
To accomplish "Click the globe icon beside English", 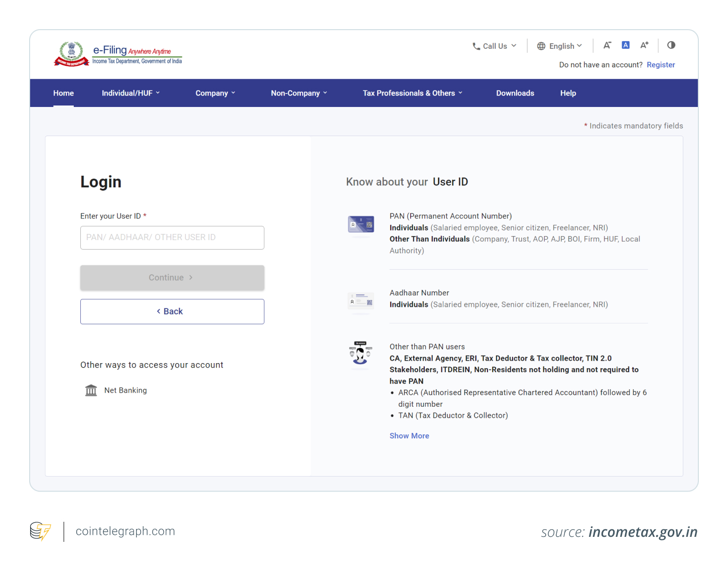I will tap(541, 46).
